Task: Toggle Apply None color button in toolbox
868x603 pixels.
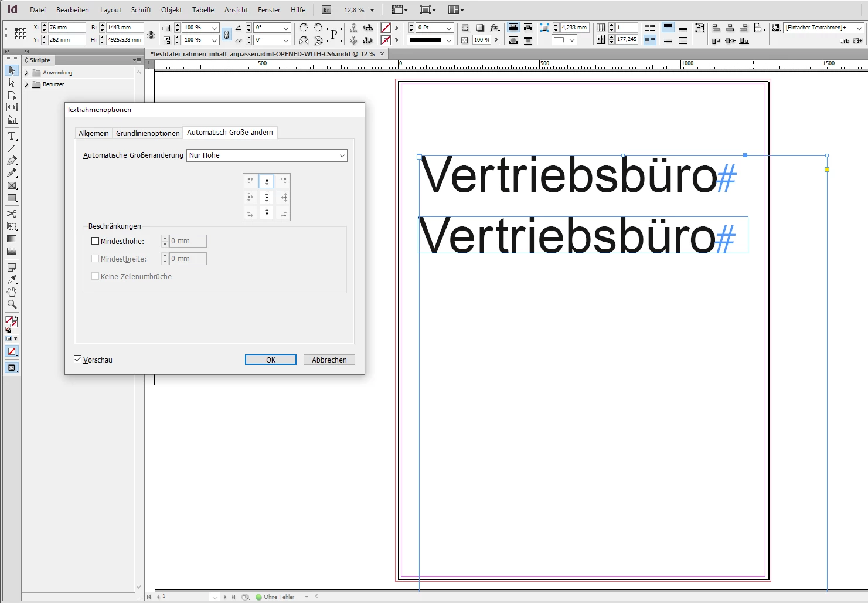Action: tap(11, 351)
